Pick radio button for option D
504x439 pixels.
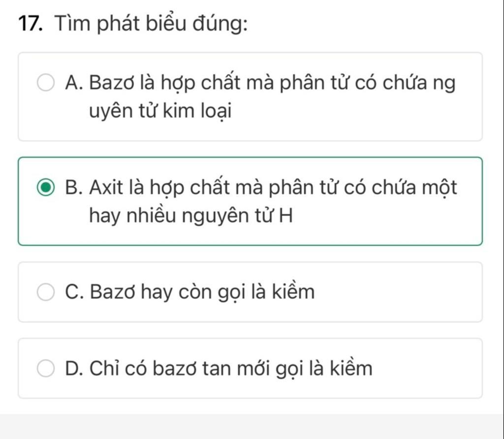47,368
